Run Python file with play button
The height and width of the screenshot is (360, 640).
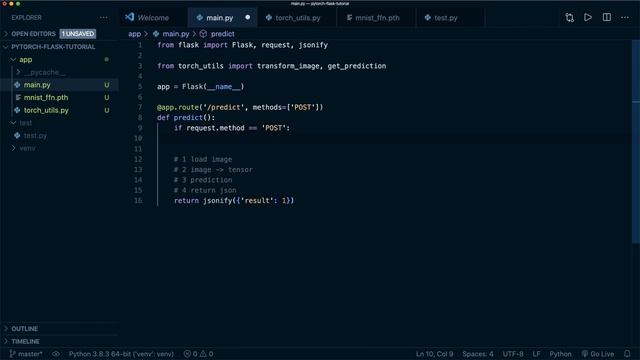tap(588, 18)
